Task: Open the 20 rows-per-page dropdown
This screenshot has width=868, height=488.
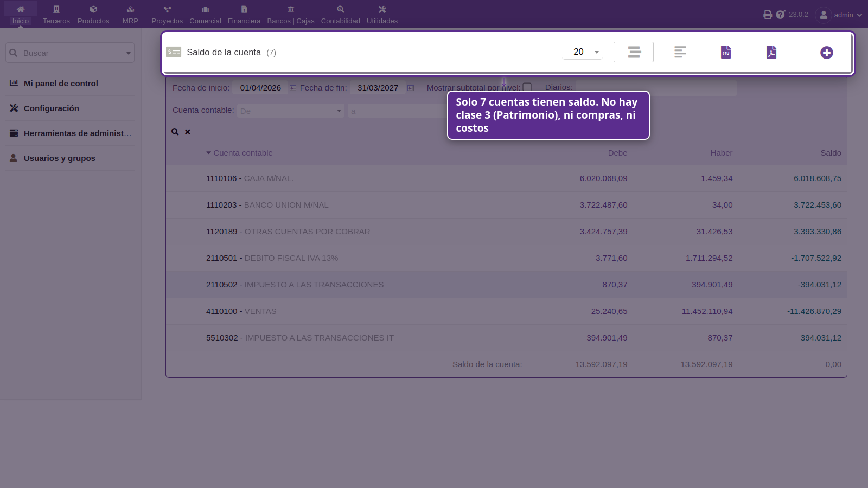Action: point(583,52)
